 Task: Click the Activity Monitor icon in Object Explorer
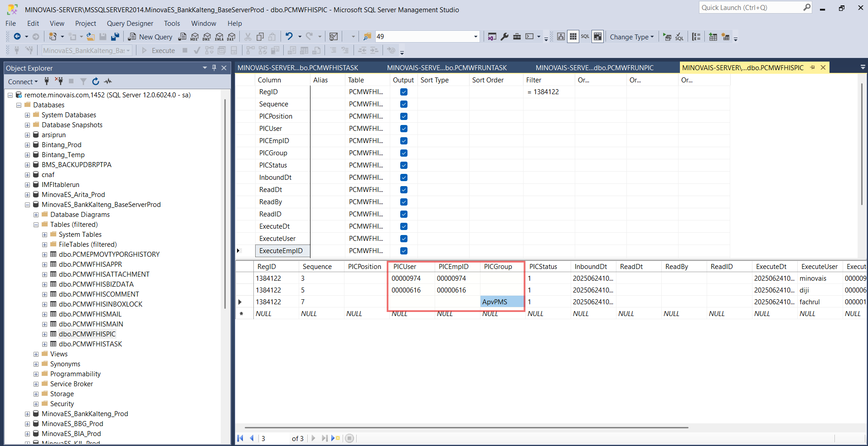click(108, 82)
